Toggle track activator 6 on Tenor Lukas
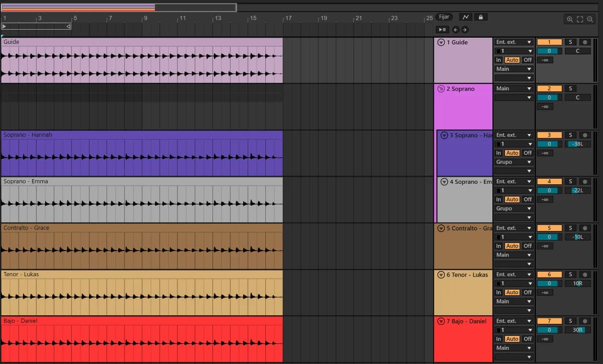The width and height of the screenshot is (603, 364). (x=549, y=275)
